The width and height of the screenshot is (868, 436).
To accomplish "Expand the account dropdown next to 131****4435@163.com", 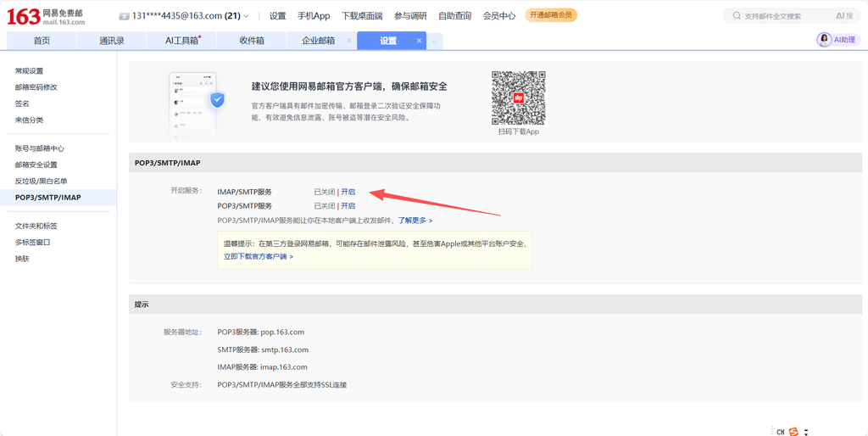I will point(246,17).
